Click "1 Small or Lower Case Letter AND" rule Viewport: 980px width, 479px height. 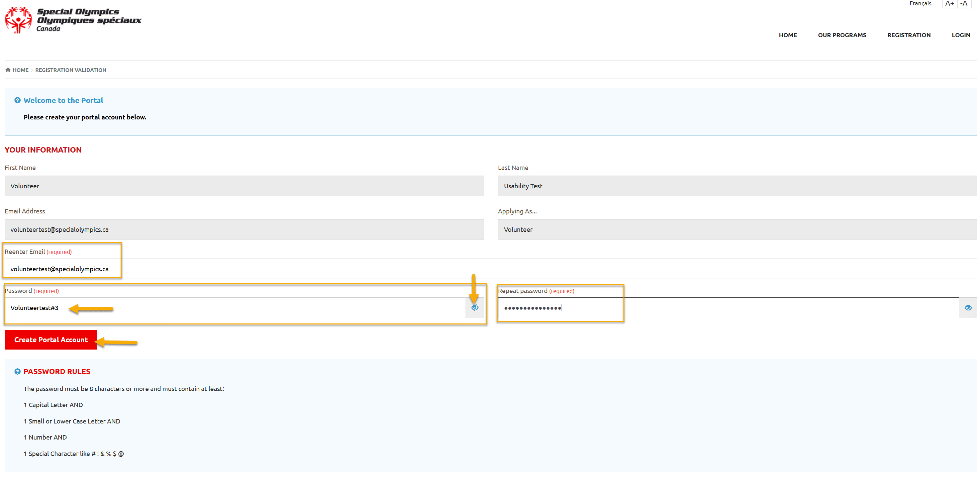pyautogui.click(x=72, y=421)
